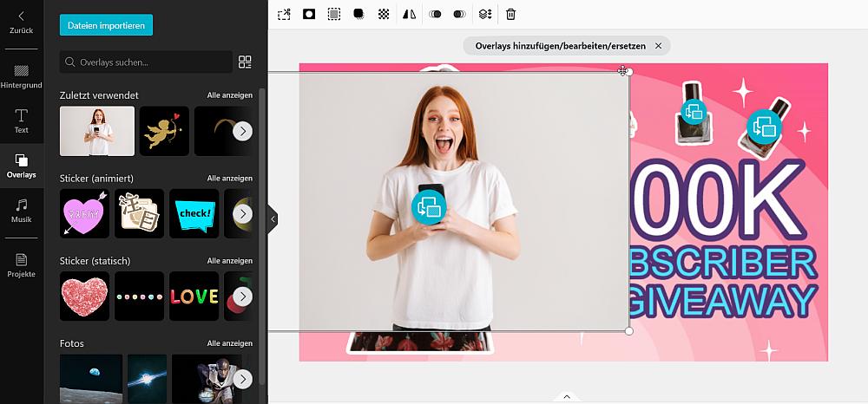Open the Projekte panel

point(22,266)
